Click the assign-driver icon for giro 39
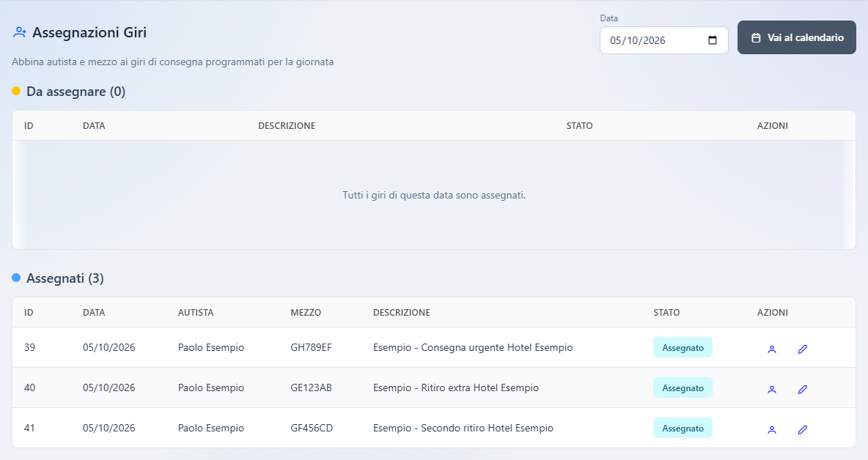 [772, 349]
